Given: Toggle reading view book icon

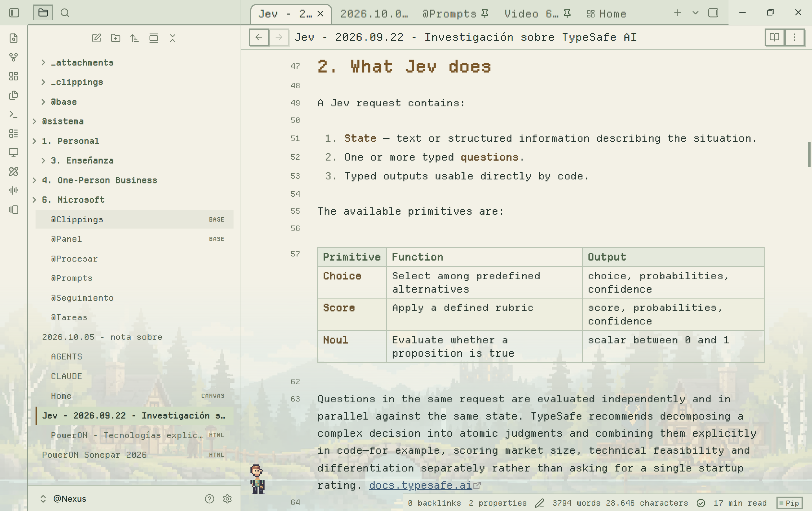Looking at the screenshot, I should click(774, 37).
